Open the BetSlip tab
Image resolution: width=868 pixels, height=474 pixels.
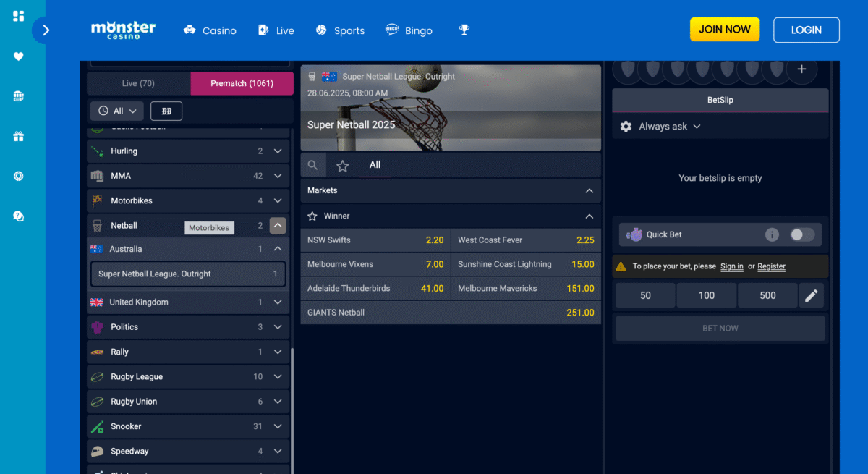coord(720,100)
